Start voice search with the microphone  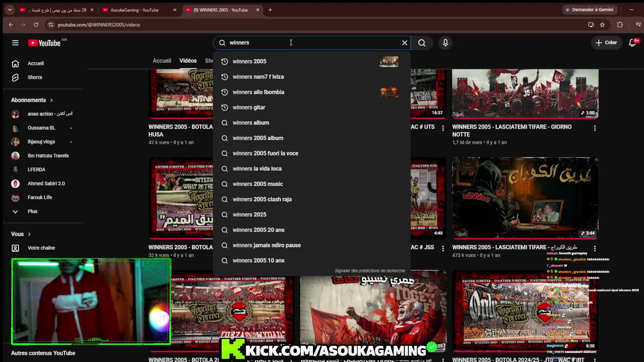[x=445, y=43]
